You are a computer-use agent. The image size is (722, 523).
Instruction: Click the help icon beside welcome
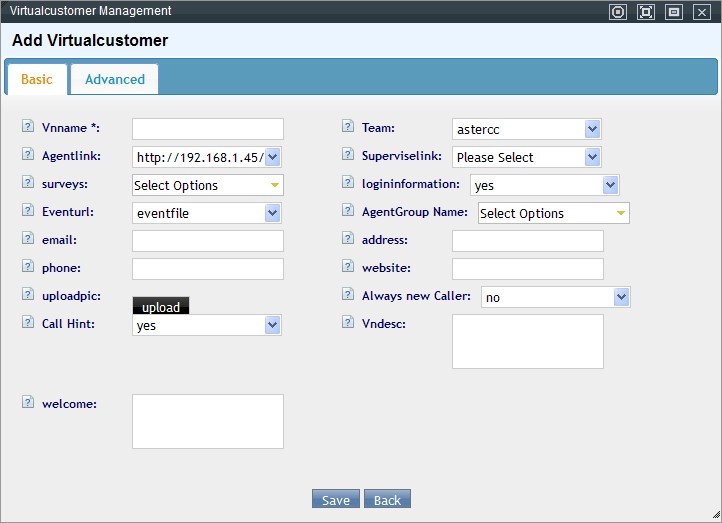tap(27, 402)
